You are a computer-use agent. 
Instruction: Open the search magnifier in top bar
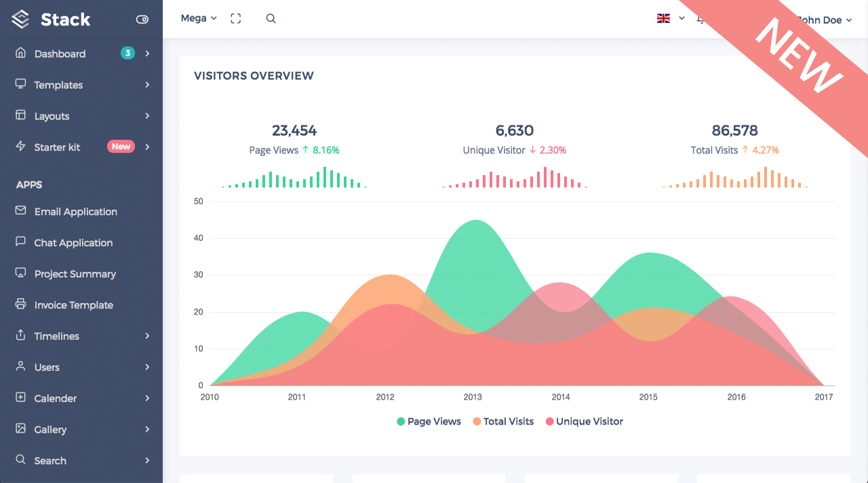point(271,19)
